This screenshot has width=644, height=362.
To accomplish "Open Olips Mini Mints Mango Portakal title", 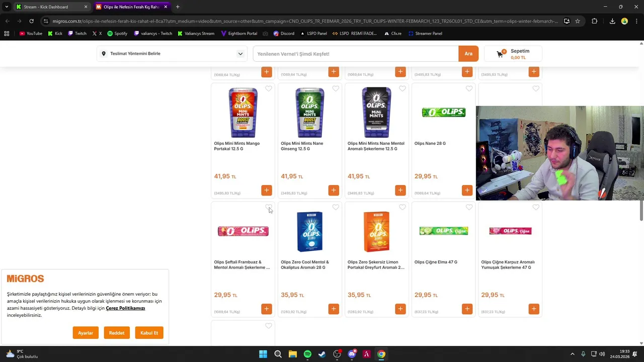I will click(x=237, y=146).
